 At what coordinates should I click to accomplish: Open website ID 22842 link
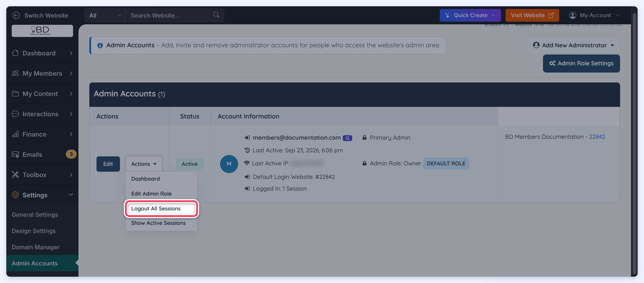(597, 137)
